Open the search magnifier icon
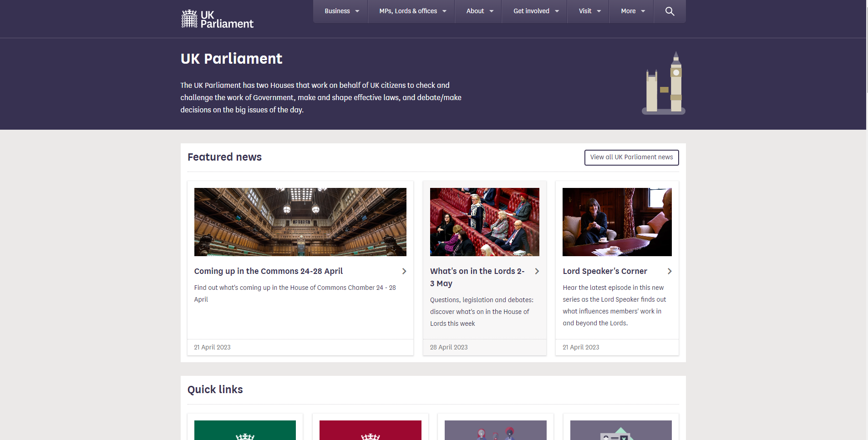868x440 pixels. (x=670, y=11)
